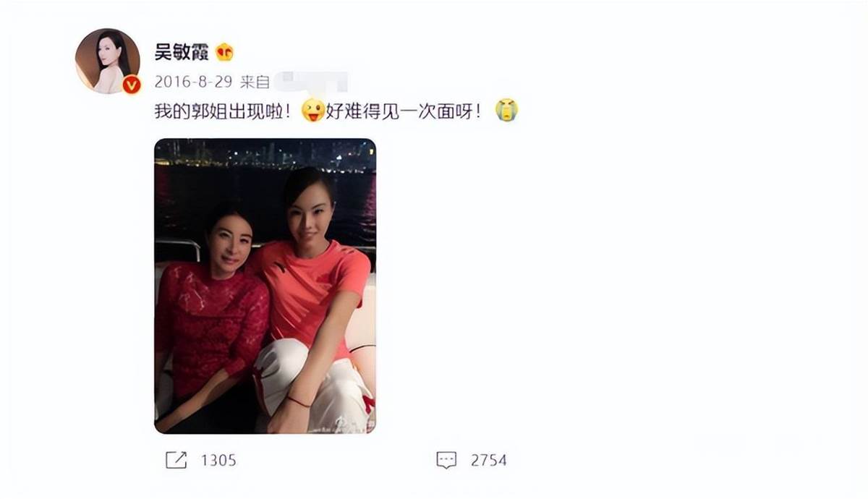The width and height of the screenshot is (868, 499).
Task: Click the repost share icon
Action: tap(176, 460)
